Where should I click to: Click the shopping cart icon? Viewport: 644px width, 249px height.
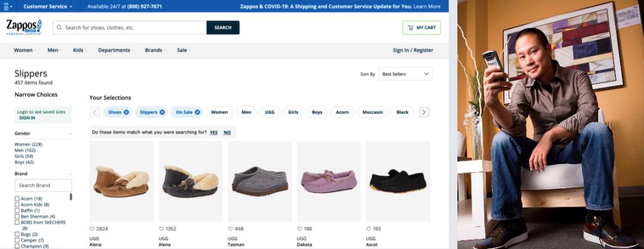click(x=410, y=27)
